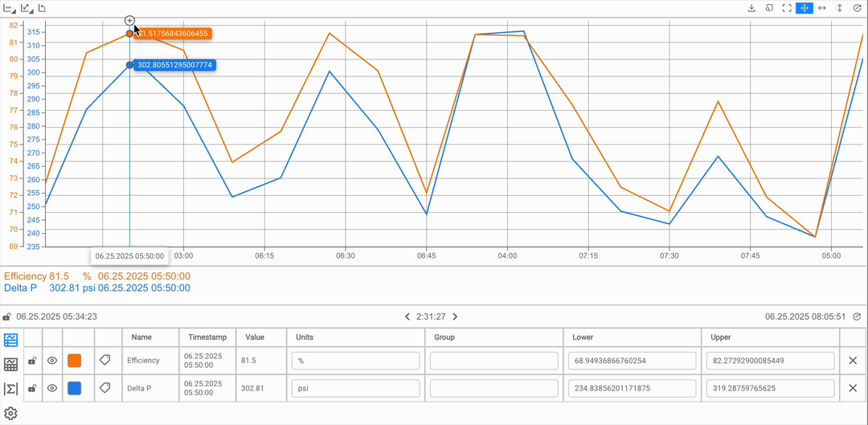Viewport: 868px width, 425px height.
Task: Switch to the trend table view tab
Action: (11, 364)
